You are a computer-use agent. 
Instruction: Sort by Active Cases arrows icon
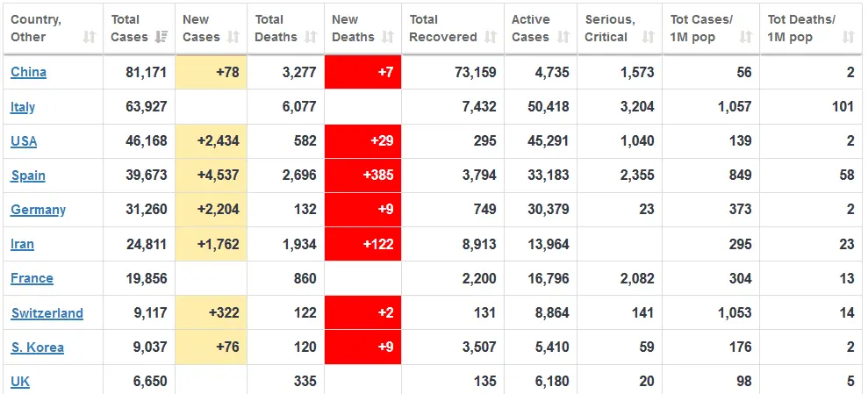click(564, 37)
